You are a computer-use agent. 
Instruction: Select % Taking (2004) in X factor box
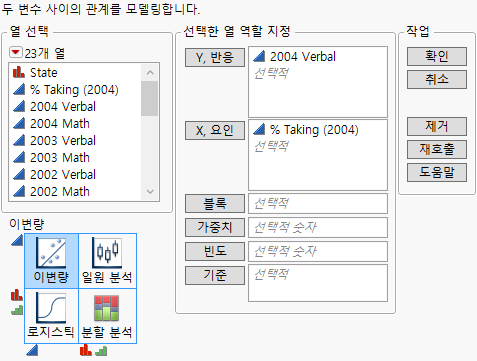pyautogui.click(x=314, y=130)
